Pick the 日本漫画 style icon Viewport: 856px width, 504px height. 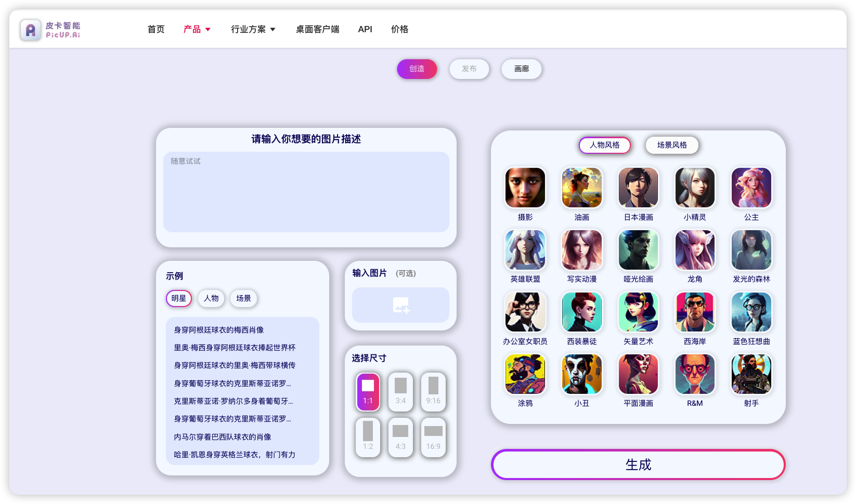click(x=638, y=188)
